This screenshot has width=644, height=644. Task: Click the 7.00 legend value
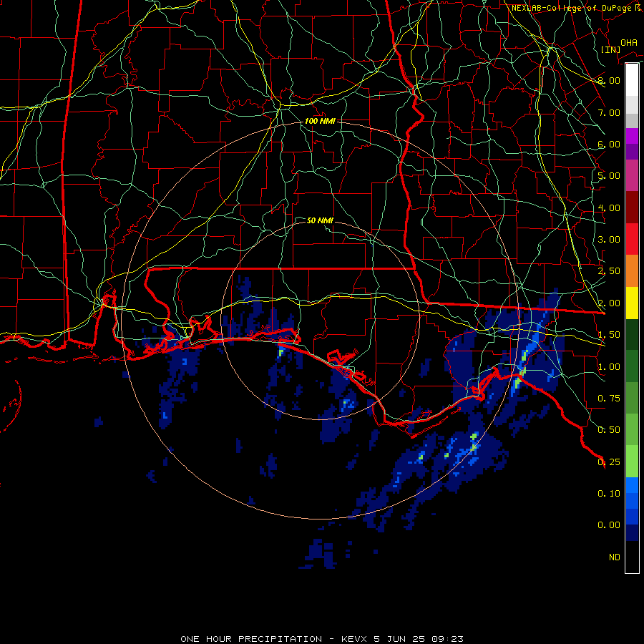tap(609, 112)
